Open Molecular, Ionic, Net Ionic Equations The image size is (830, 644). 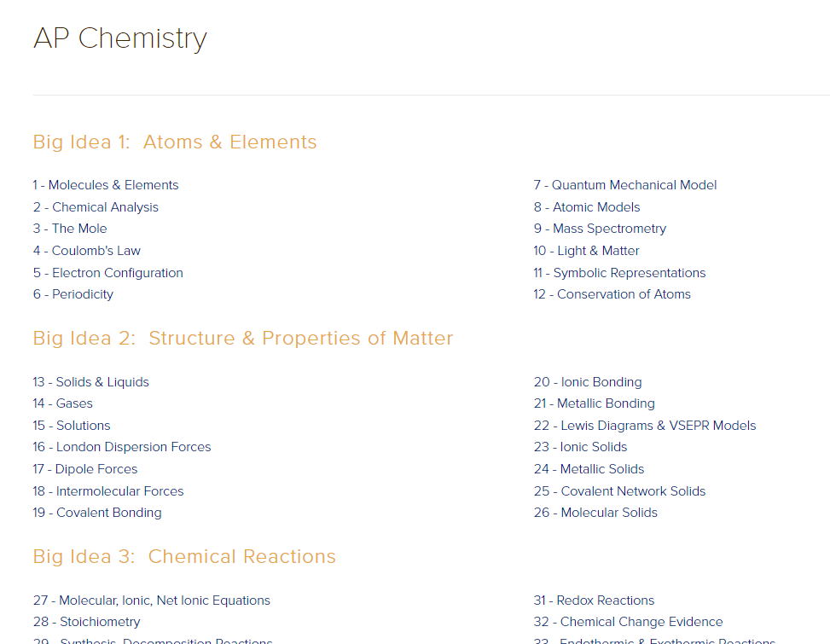point(152,600)
